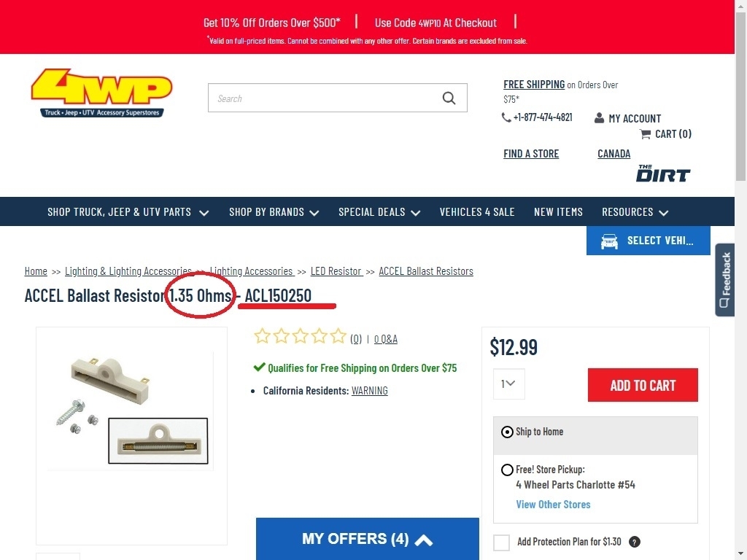Click the phone number icon
Screen dimensions: 747x560
[x=506, y=117]
